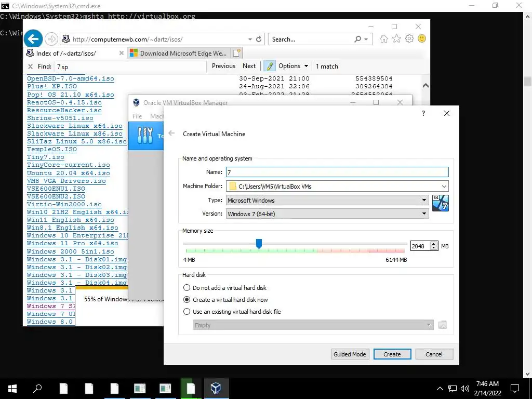Open the Windows Start menu
532x399 pixels.
[12, 389]
